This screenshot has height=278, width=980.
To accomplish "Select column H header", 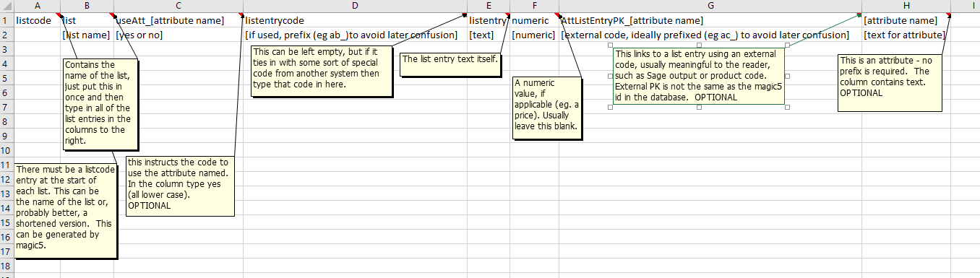I will tap(906, 6).
